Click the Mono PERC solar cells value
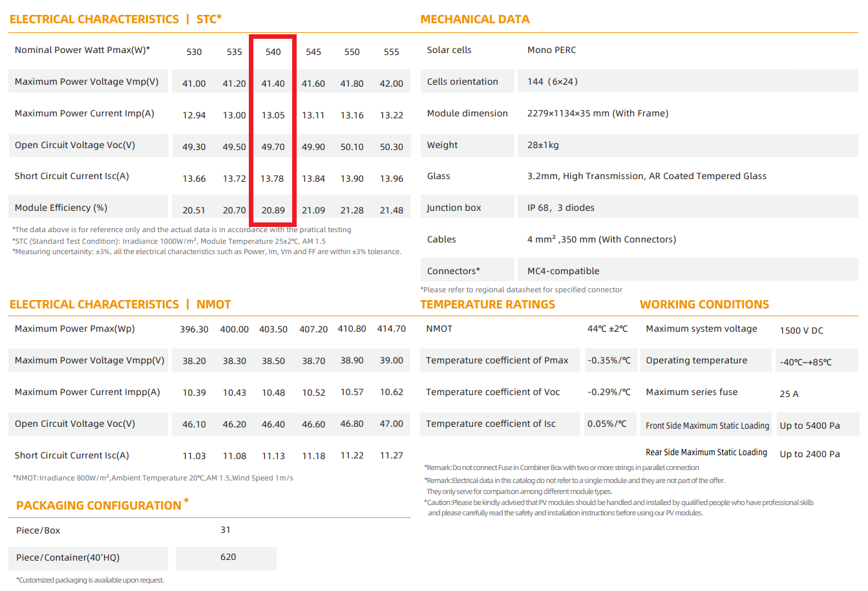 (x=551, y=50)
